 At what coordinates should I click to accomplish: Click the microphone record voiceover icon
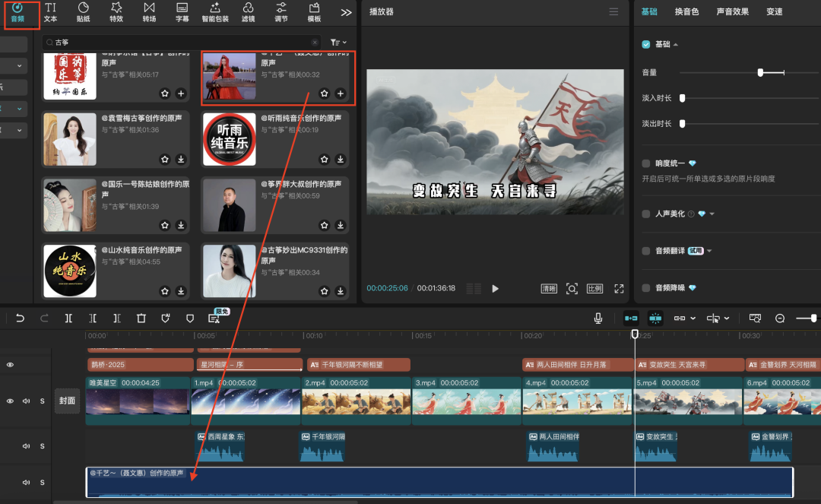point(599,319)
